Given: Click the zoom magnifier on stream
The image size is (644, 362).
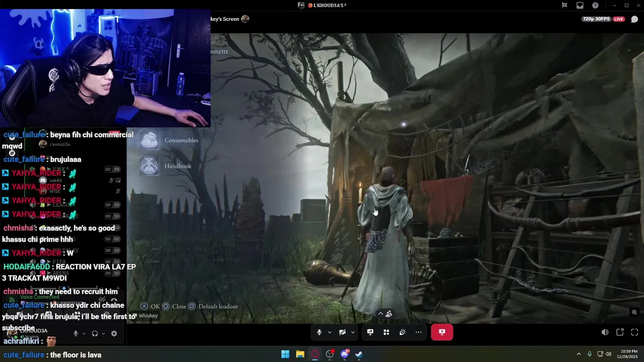Looking at the screenshot, I should click(x=634, y=312).
